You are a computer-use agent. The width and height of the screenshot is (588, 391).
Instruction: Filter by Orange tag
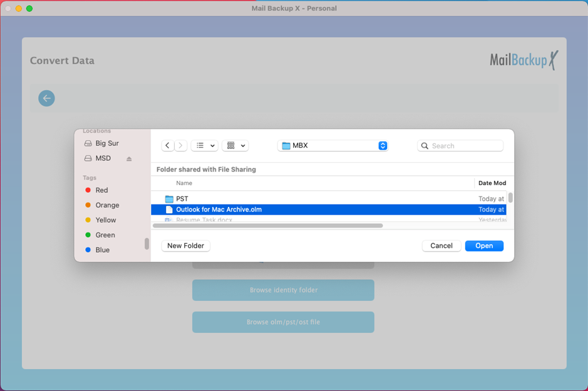[107, 205]
